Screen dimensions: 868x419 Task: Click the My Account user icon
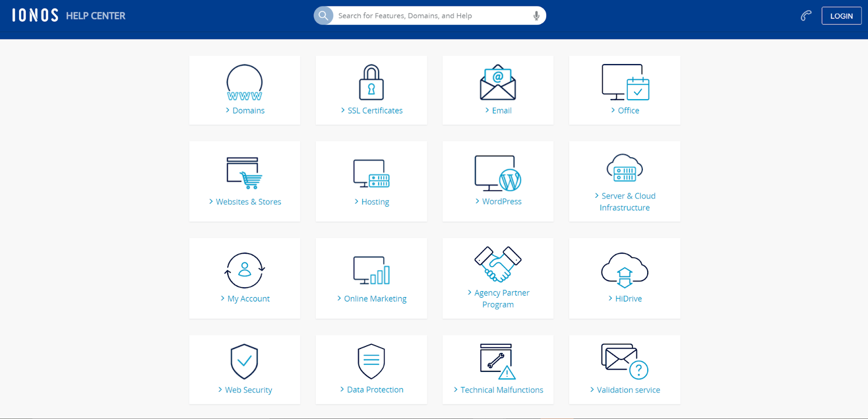tap(245, 270)
